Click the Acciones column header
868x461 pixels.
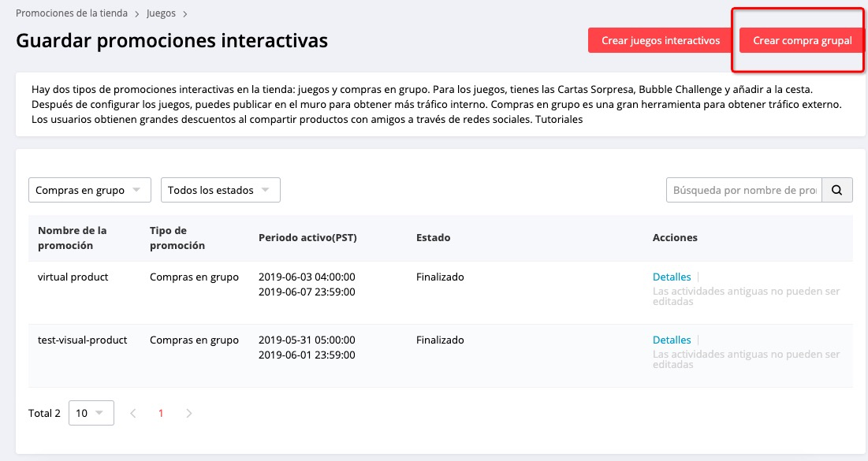pyautogui.click(x=675, y=237)
